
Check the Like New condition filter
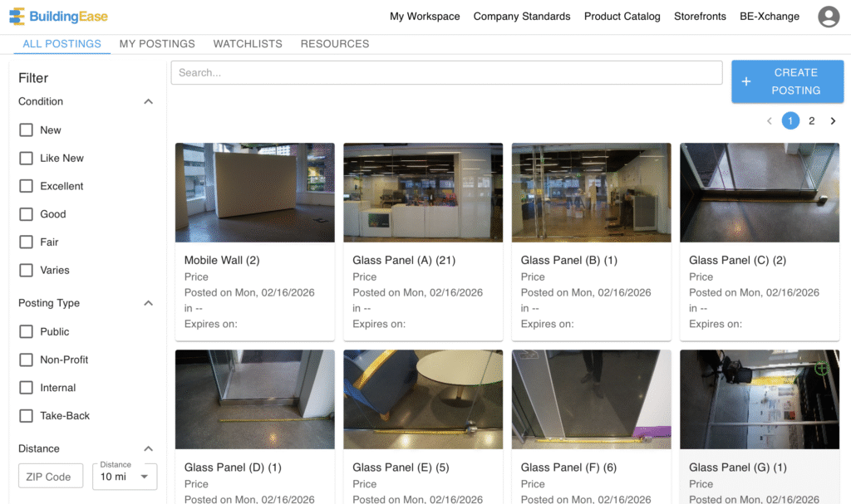pos(27,159)
